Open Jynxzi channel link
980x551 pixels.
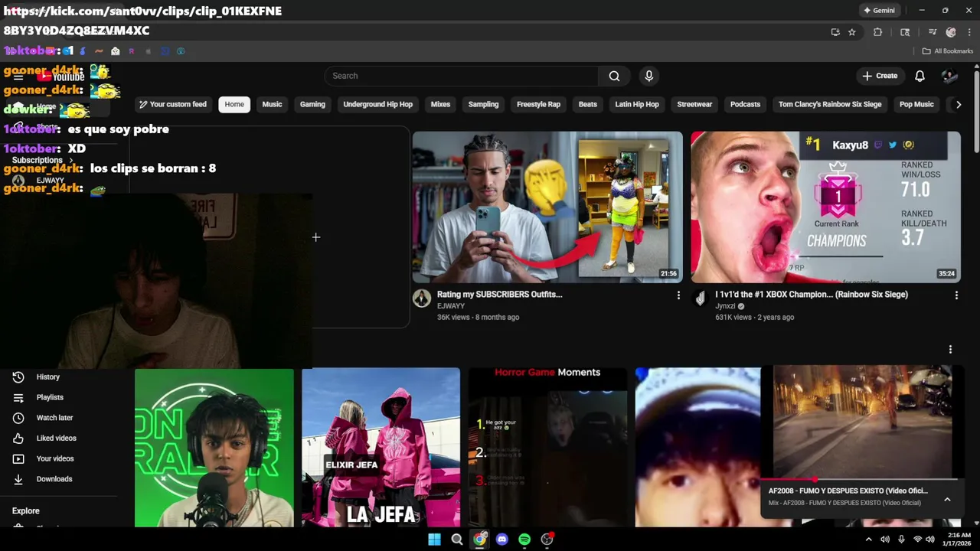tap(725, 306)
